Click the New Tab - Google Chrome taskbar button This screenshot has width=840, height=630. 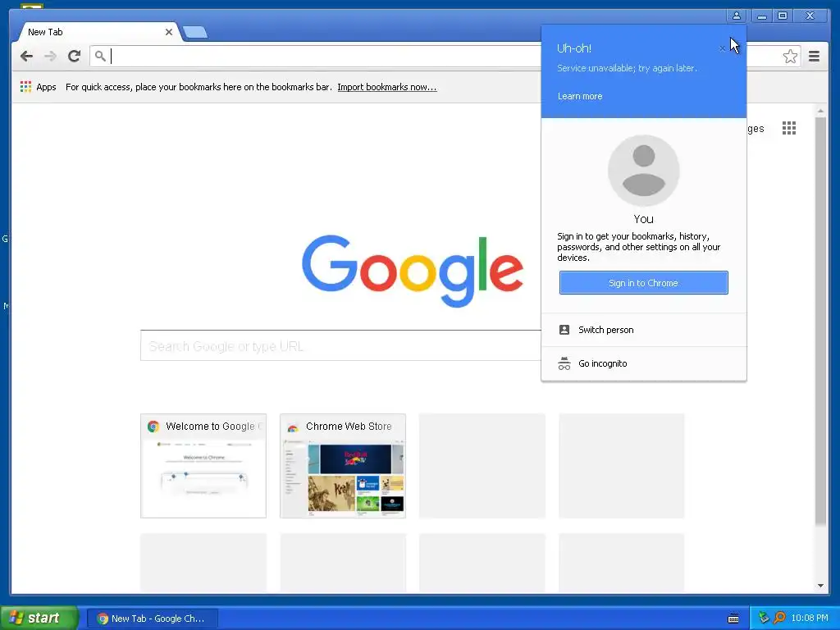click(x=152, y=619)
